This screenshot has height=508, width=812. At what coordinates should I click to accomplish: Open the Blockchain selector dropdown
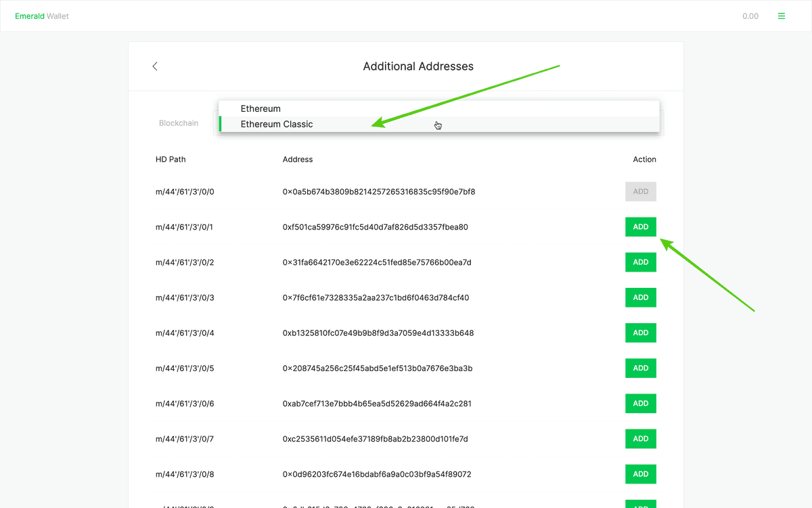(x=179, y=123)
